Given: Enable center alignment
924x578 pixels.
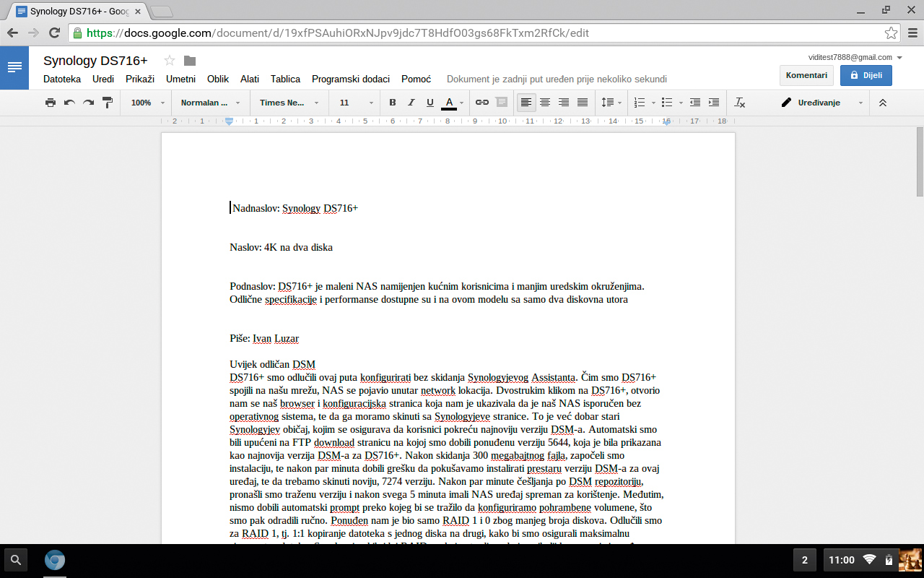Looking at the screenshot, I should tap(545, 103).
